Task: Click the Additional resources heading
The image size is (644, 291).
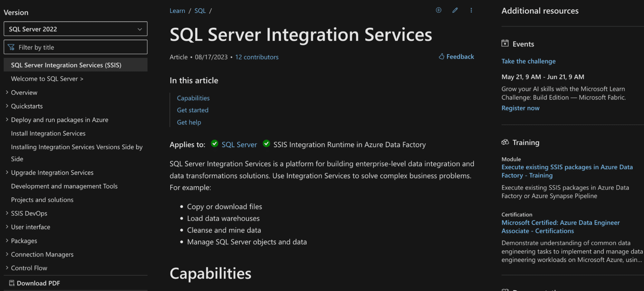Action: (x=540, y=11)
